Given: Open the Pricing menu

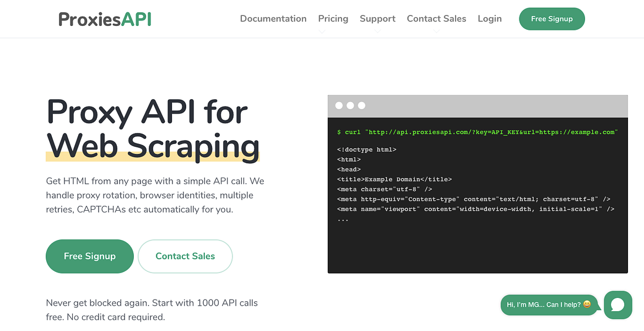Looking at the screenshot, I should (333, 19).
